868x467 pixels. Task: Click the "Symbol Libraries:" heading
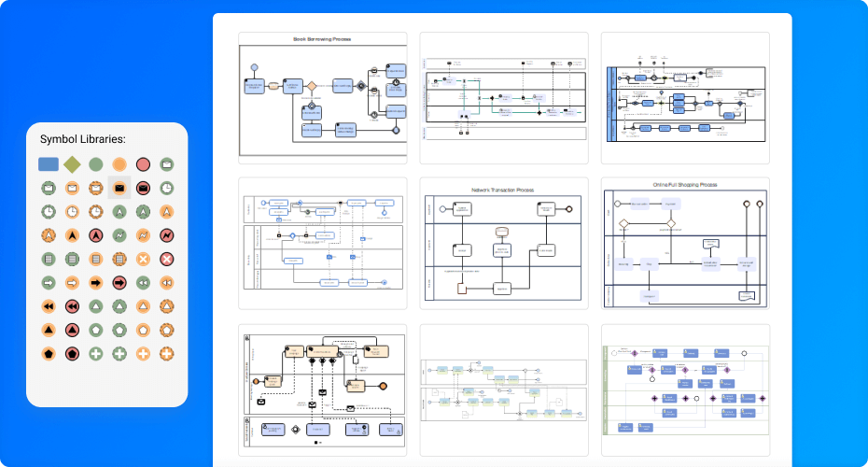(82, 139)
